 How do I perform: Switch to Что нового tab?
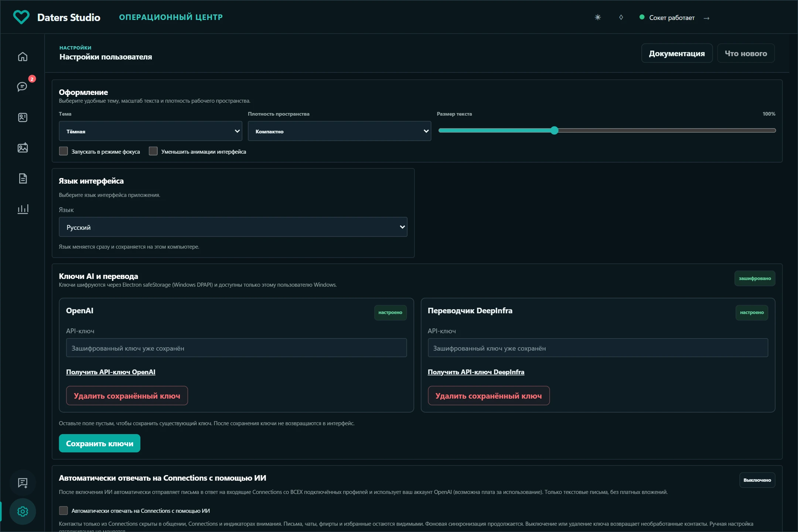coord(746,53)
